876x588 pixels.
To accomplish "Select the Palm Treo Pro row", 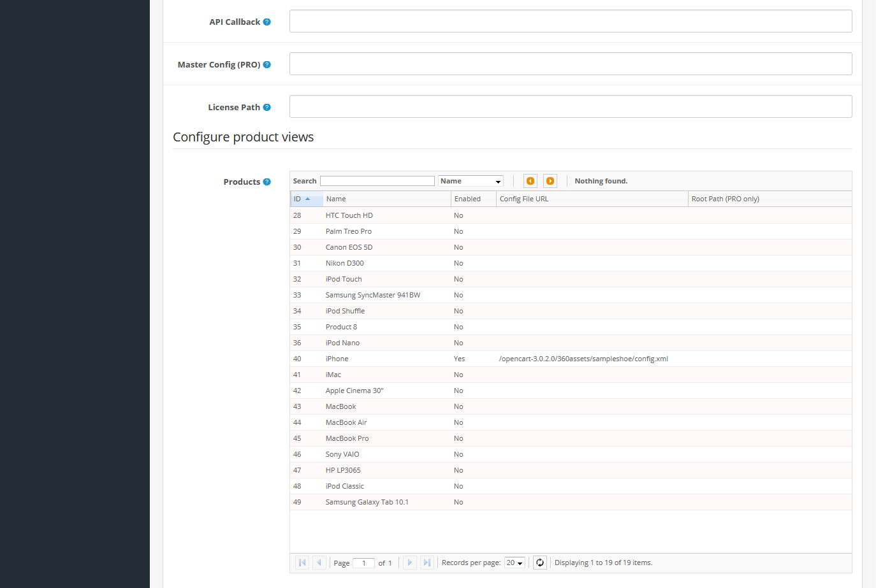I will pyautogui.click(x=571, y=231).
